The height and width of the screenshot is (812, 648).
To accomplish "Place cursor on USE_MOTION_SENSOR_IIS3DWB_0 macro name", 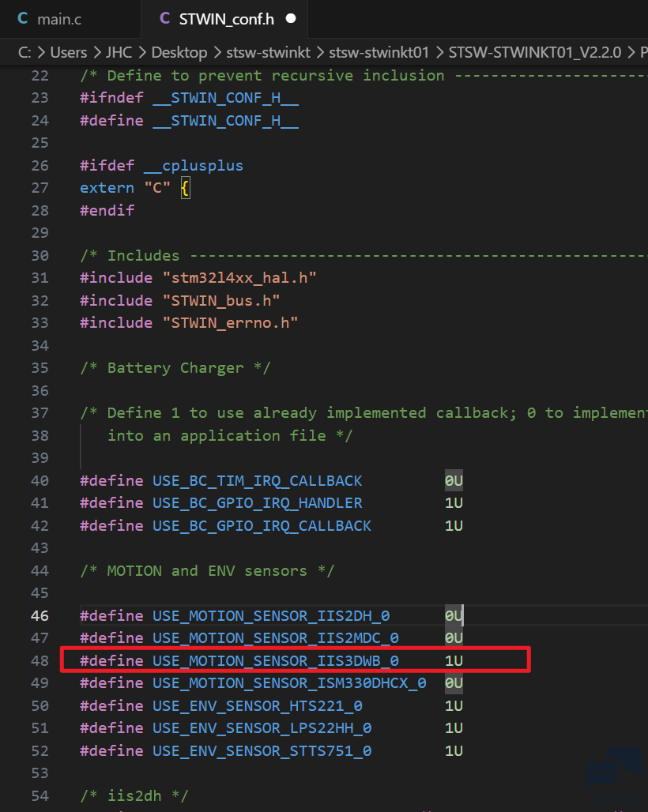I will (275, 660).
